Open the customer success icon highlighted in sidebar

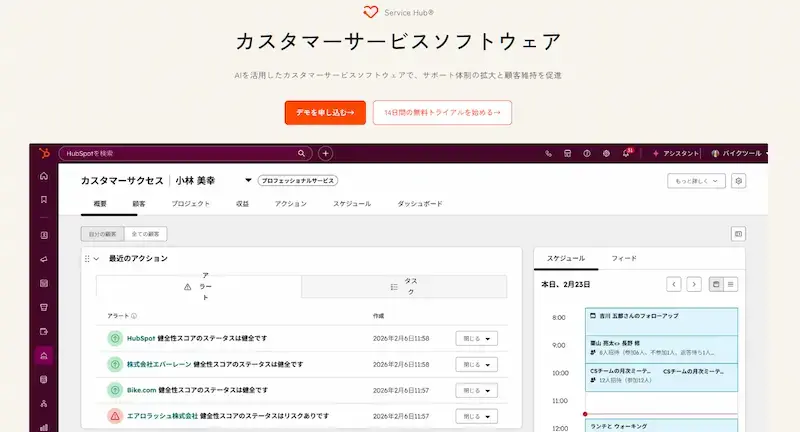tap(44, 355)
